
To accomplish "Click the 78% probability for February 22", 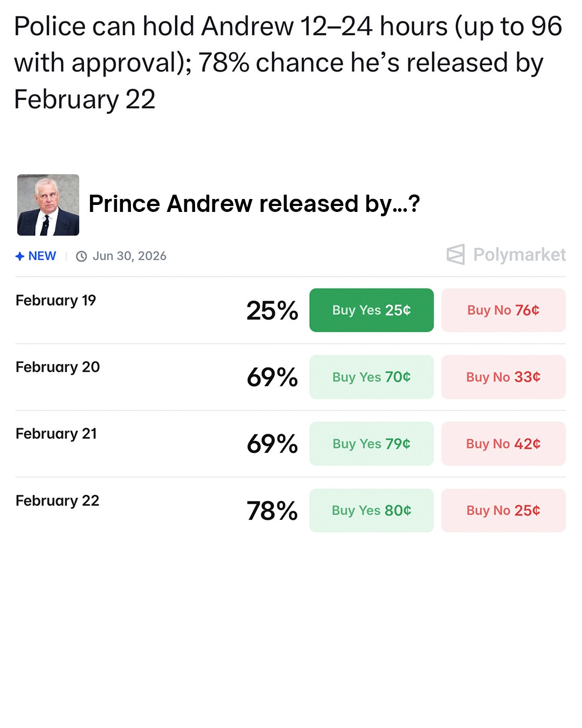I will pos(272,511).
